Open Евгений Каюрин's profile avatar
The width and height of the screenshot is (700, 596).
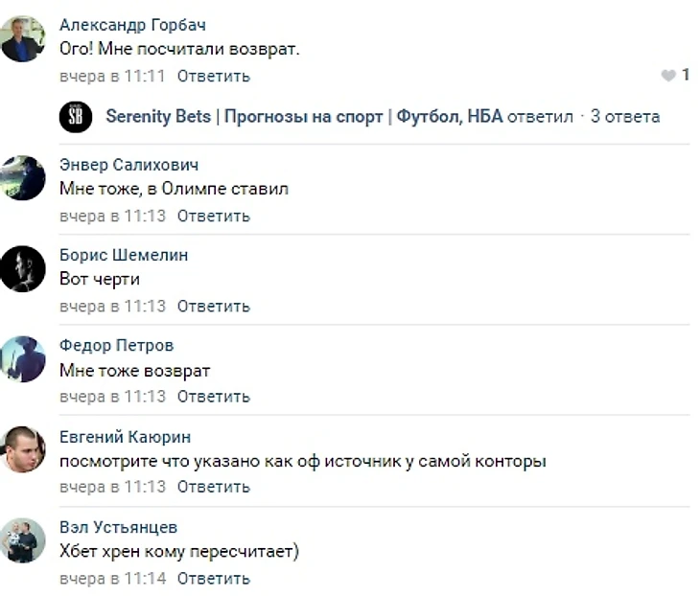(23, 449)
